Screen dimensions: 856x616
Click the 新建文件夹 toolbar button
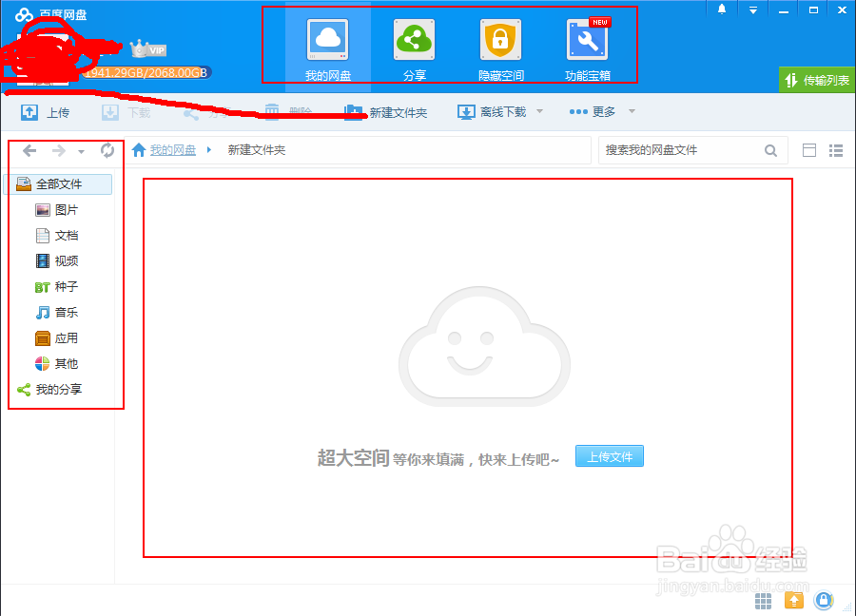pyautogui.click(x=386, y=112)
